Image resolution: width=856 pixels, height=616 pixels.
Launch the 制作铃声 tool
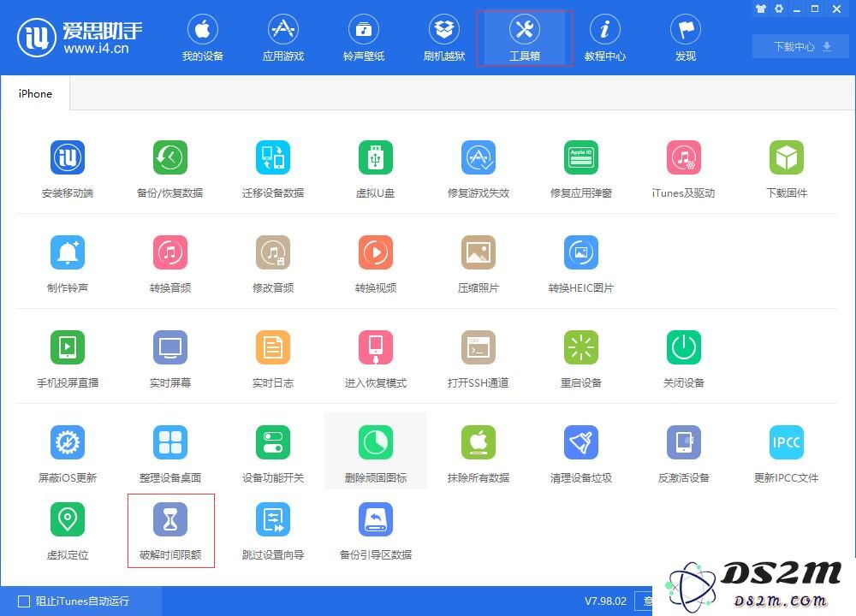coord(68,264)
